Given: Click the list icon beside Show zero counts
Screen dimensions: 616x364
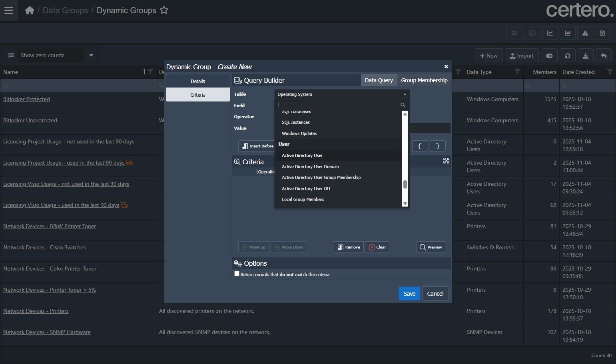Looking at the screenshot, I should coord(11,55).
